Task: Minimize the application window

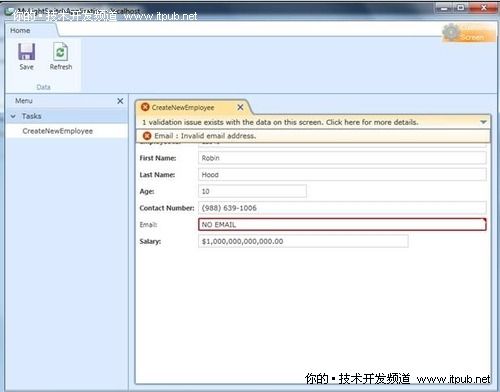Action: coord(444,8)
